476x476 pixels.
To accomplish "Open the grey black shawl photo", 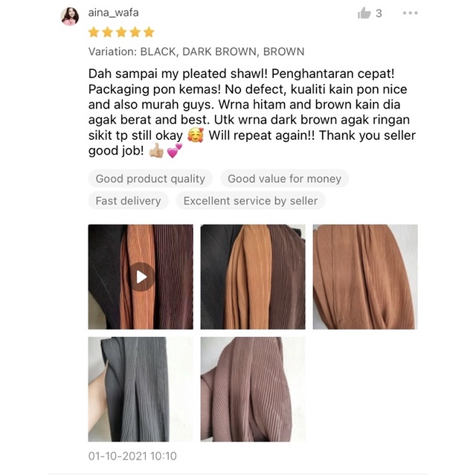I will (x=141, y=389).
